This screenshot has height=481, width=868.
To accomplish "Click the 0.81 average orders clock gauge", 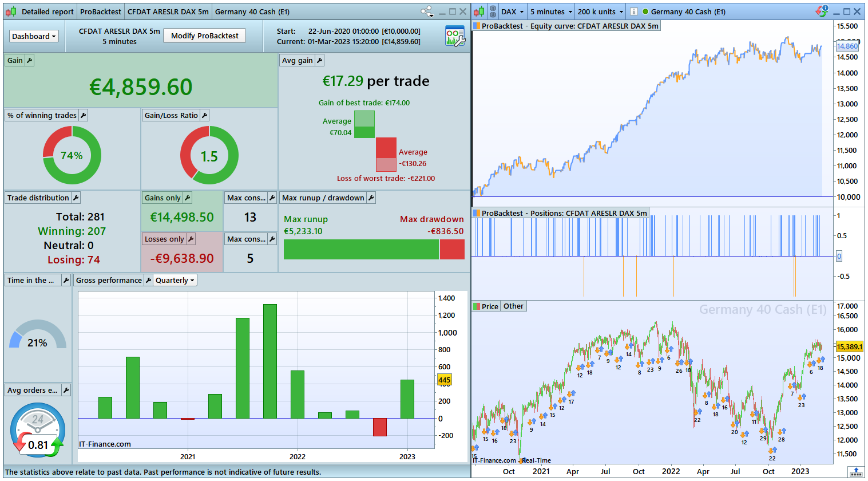I will point(38,431).
